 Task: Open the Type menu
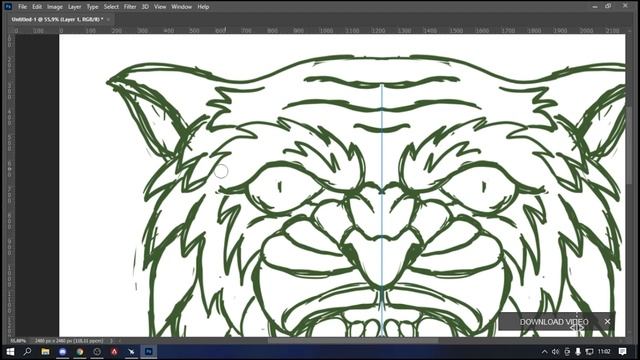(x=92, y=7)
